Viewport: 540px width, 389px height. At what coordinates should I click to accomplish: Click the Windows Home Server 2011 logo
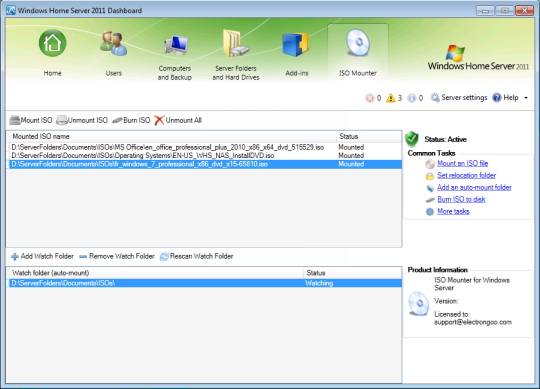coord(478,58)
